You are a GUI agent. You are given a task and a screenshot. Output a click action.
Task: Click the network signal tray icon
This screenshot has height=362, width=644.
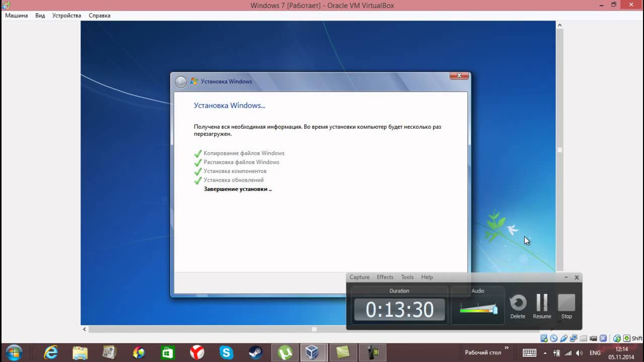click(568, 353)
